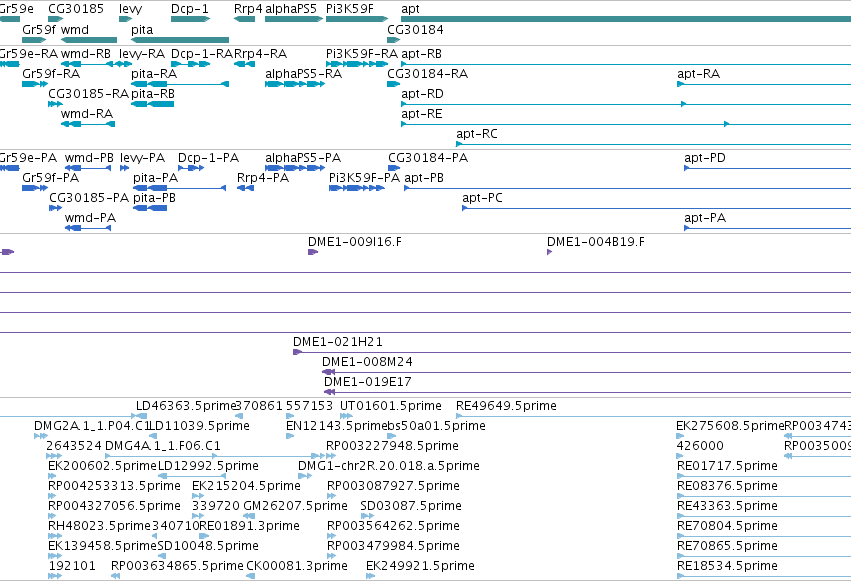
Task: Open the pita-RA transcript label
Action: pos(154,74)
